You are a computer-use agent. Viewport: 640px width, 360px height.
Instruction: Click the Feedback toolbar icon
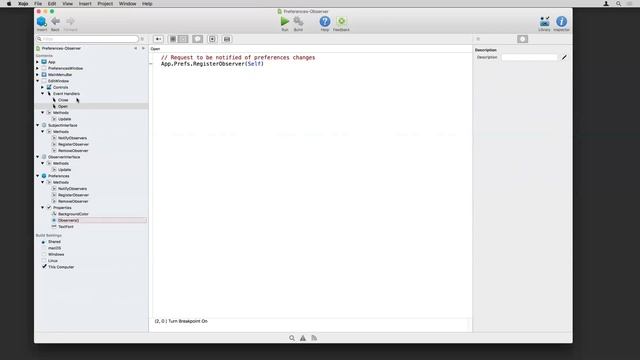(341, 21)
